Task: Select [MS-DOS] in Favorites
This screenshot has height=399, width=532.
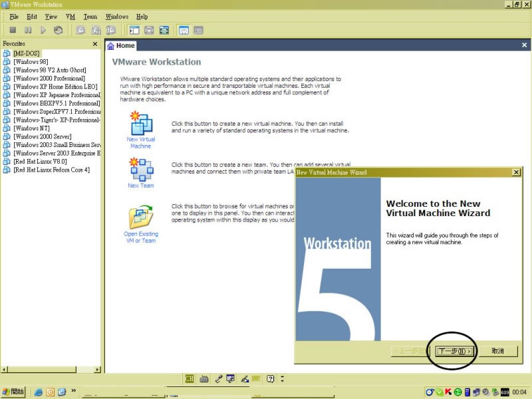Action: pyautogui.click(x=27, y=53)
